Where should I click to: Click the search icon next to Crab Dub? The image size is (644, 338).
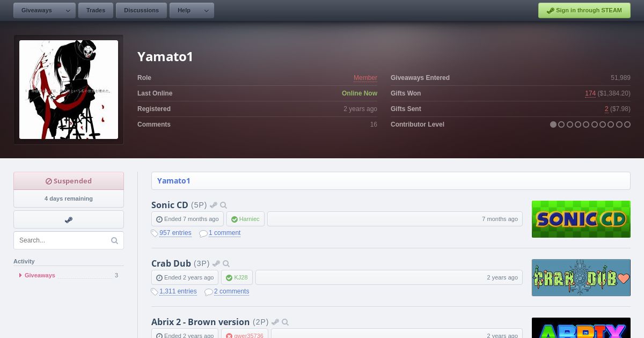(x=226, y=263)
